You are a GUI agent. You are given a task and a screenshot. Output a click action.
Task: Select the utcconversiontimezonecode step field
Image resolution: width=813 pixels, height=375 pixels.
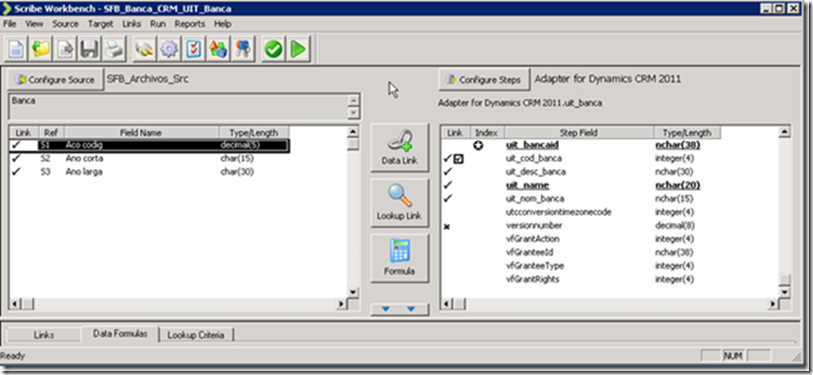coord(558,212)
